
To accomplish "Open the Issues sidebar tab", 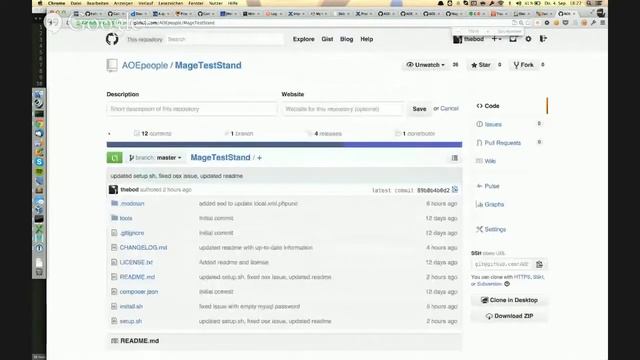I will 489,124.
